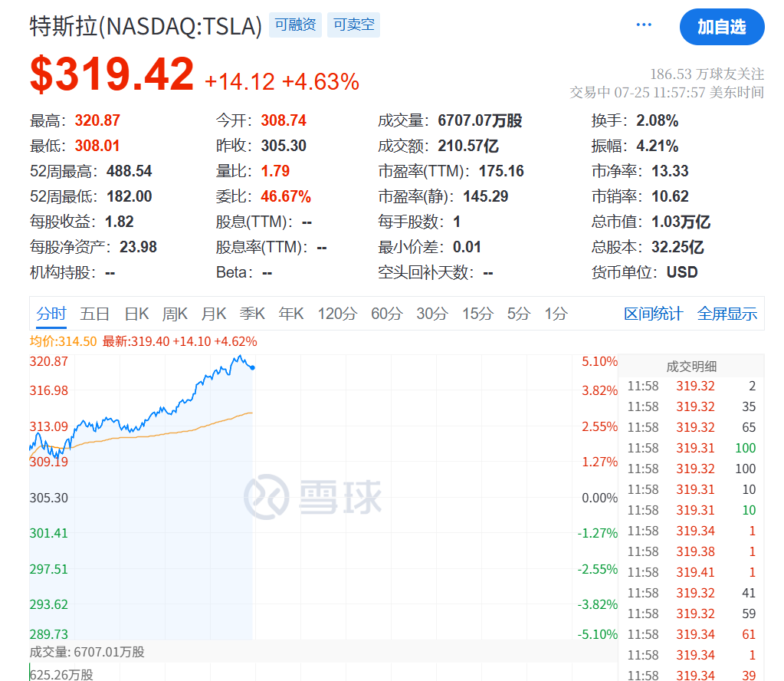The height and width of the screenshot is (681, 784).
Task: Open the three-dot more options menu
Action: coord(644,25)
